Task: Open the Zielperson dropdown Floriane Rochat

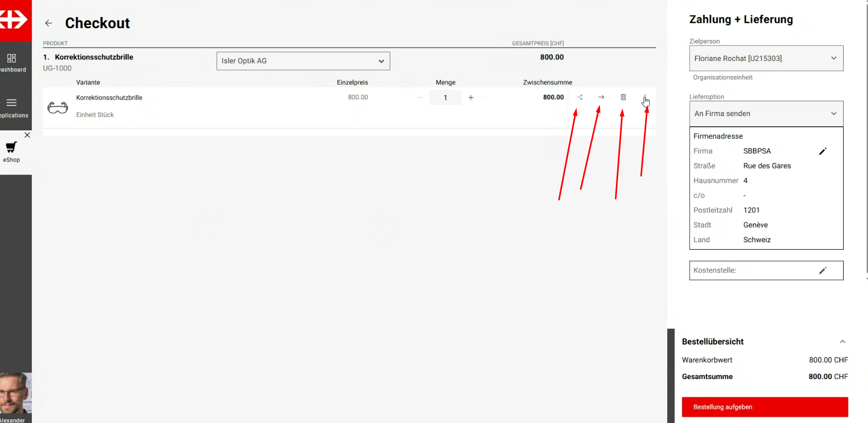Action: pos(766,58)
